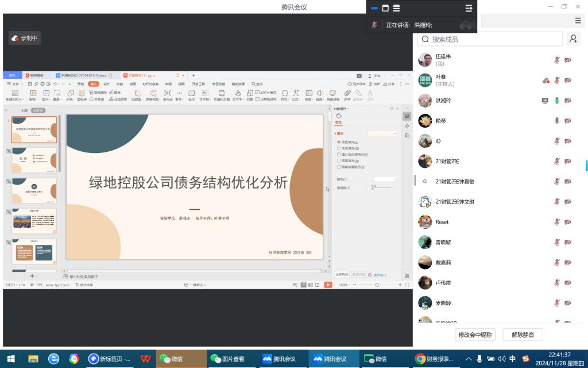Toggle 伍雄伟's muted microphone icon

pyautogui.click(x=556, y=60)
